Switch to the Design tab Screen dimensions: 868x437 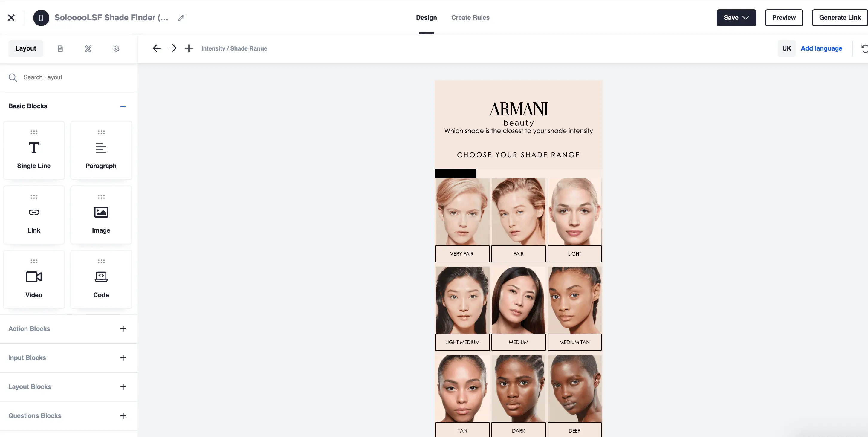pyautogui.click(x=426, y=18)
